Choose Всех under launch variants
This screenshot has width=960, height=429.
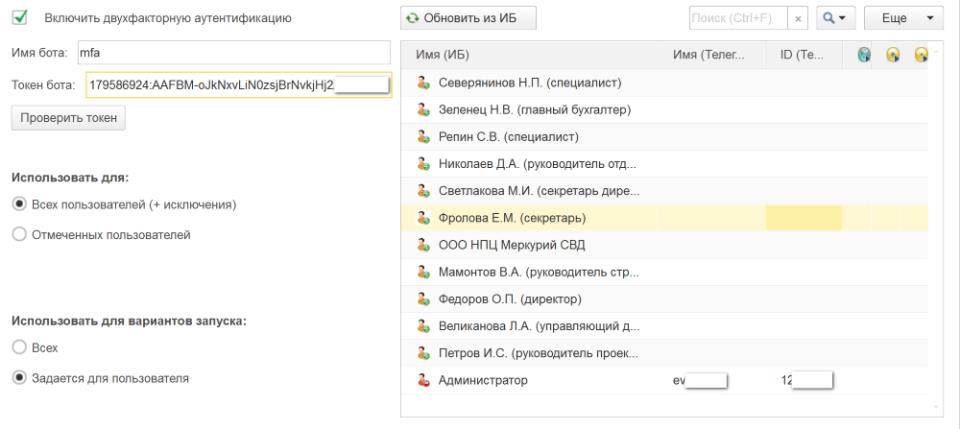tap(18, 347)
